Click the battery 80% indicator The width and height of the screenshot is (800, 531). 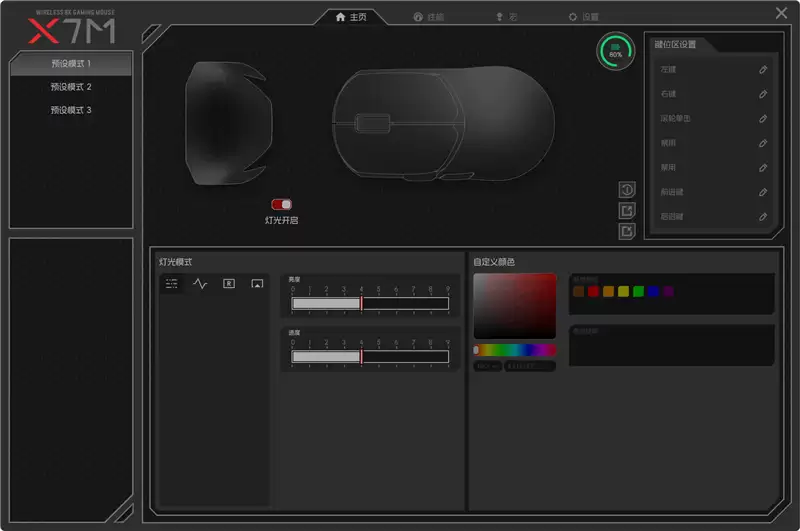pos(616,51)
